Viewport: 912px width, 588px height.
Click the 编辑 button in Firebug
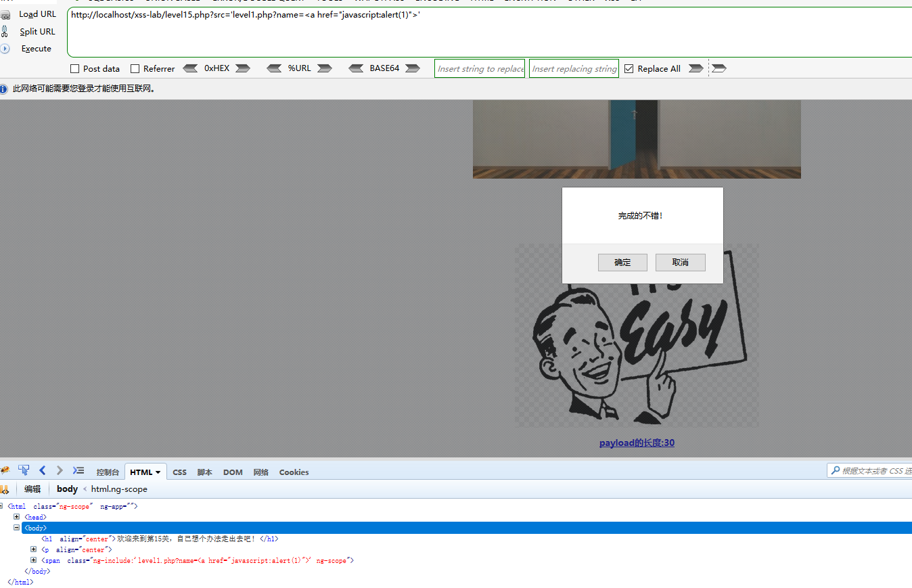tap(32, 489)
